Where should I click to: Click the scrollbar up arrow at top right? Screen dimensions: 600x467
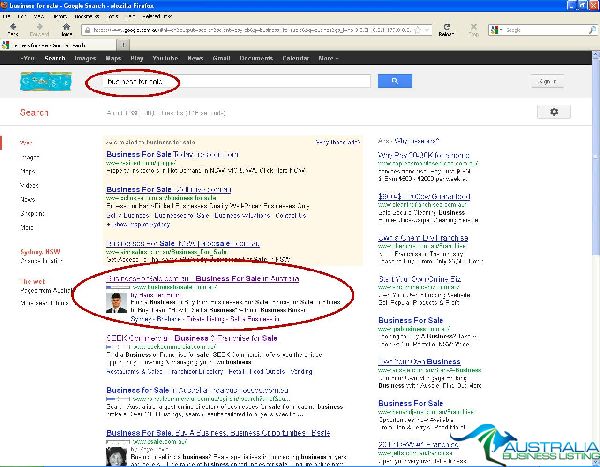coord(596,54)
